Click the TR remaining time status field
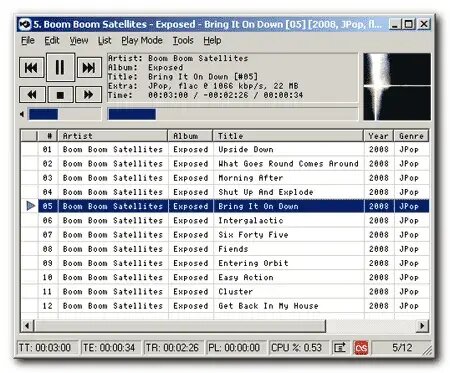This screenshot has width=450, height=373. pos(173,348)
